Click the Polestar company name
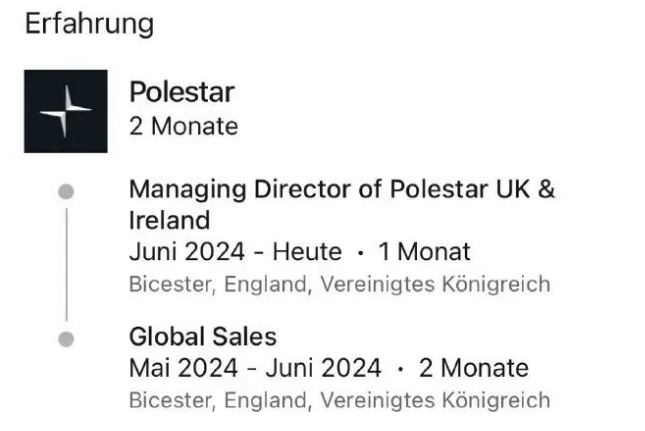645x431 pixels. [x=182, y=92]
